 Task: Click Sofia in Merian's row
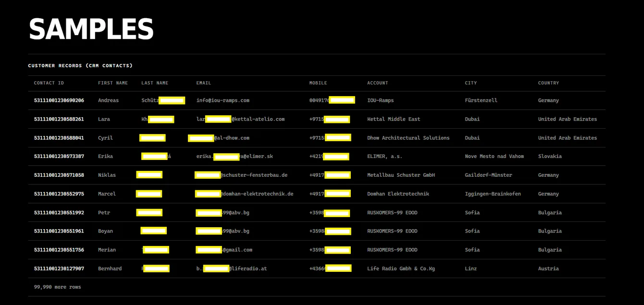[x=472, y=250]
